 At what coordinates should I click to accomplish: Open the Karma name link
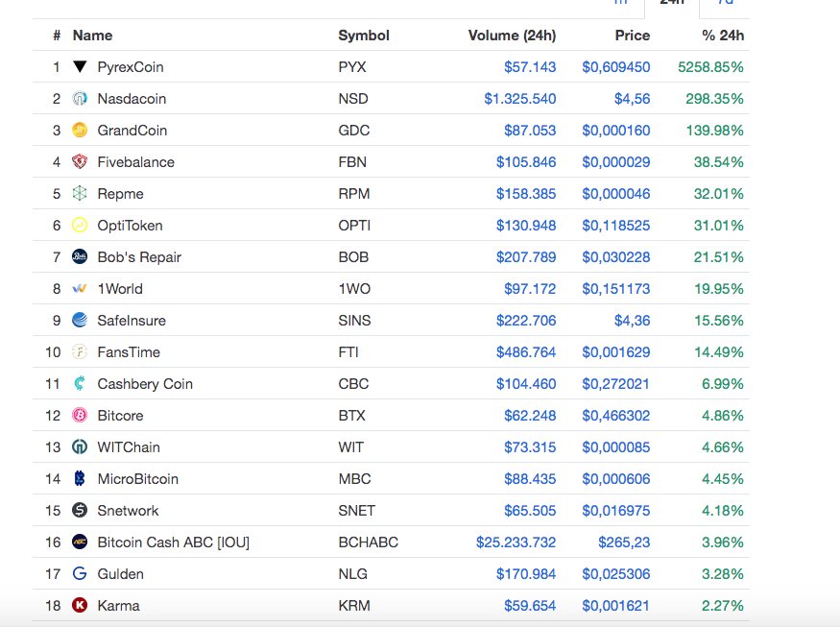point(118,606)
